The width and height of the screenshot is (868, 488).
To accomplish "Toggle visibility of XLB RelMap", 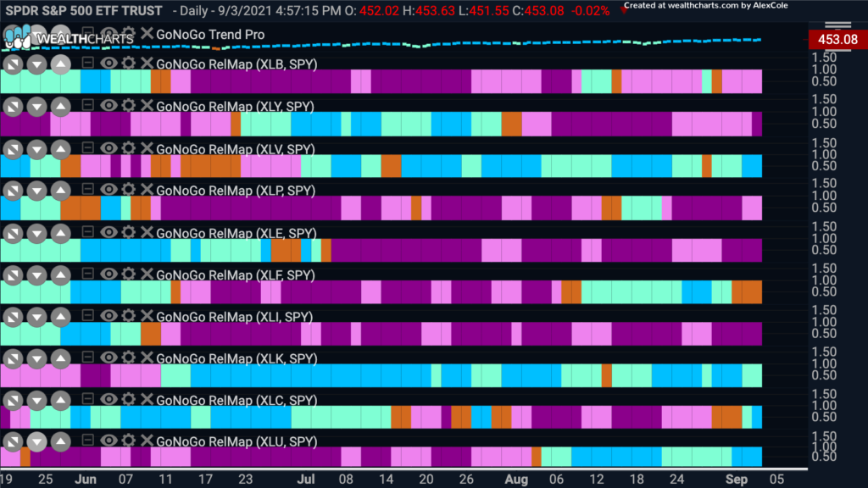I will 108,63.
